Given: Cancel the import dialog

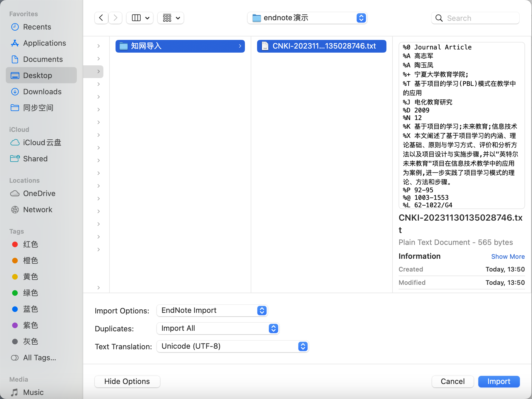Looking at the screenshot, I should (x=452, y=381).
